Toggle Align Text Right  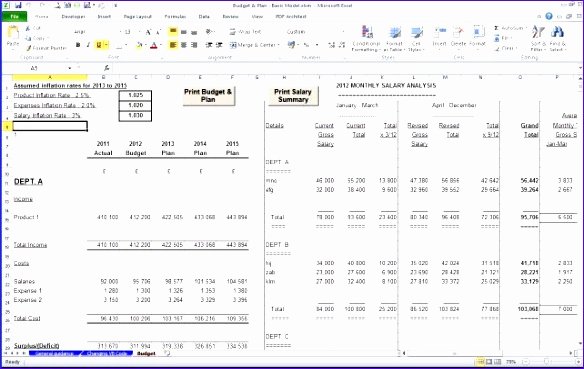click(194, 45)
